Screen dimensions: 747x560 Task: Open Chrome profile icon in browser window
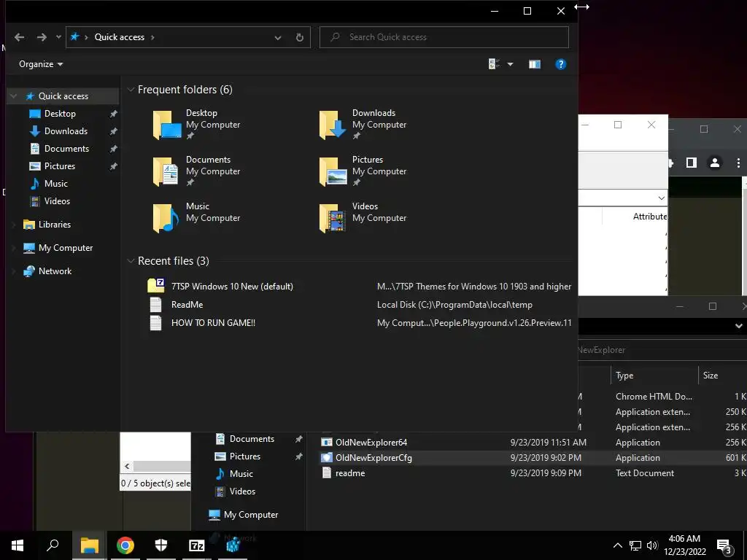pos(715,163)
